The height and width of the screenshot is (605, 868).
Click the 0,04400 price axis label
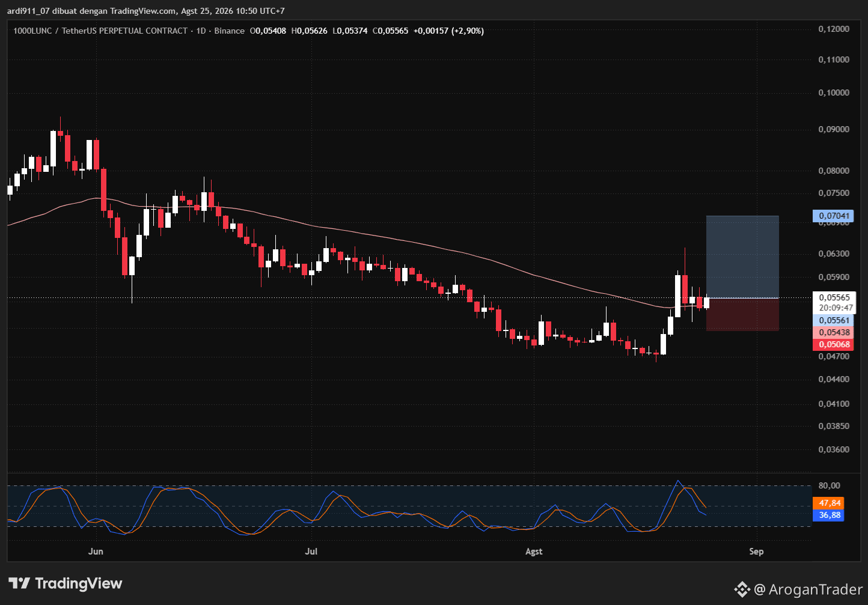click(834, 379)
